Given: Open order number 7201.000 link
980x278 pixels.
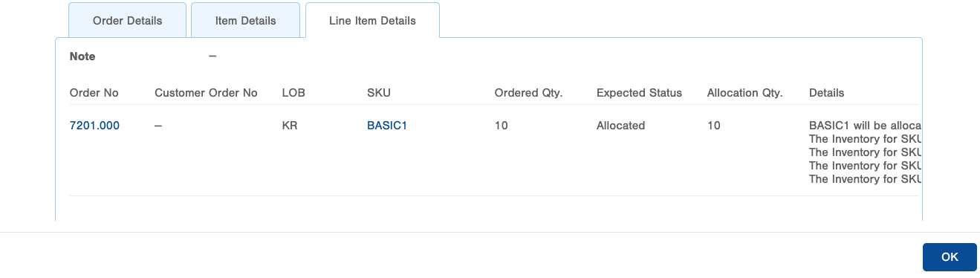Looking at the screenshot, I should pyautogui.click(x=94, y=126).
